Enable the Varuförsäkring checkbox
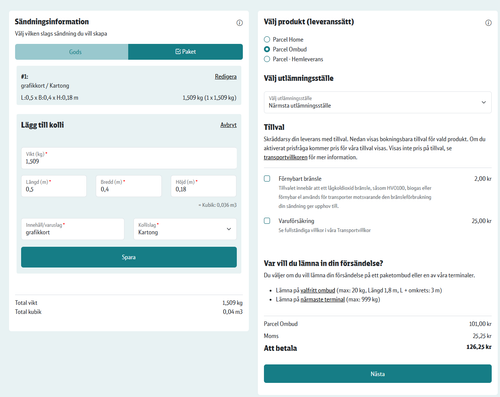500x397 pixels. pos(267,221)
